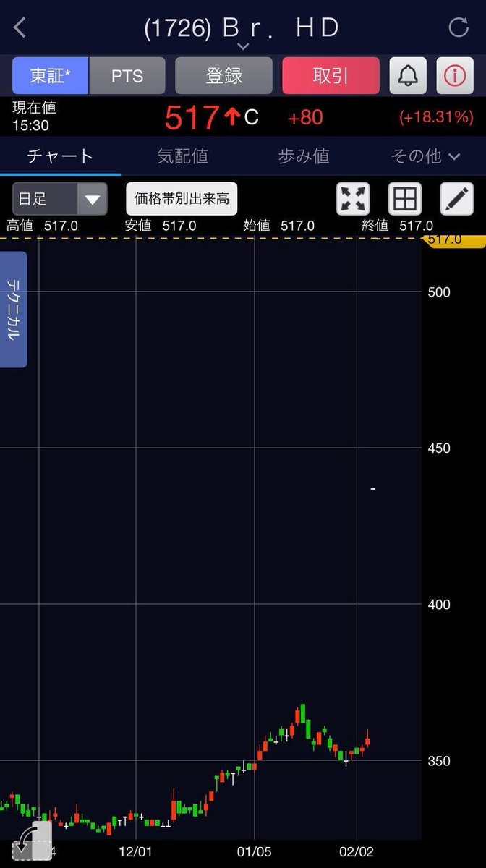Tap the (1726) Br. HD title
Screen dimensions: 486x868
click(242, 27)
